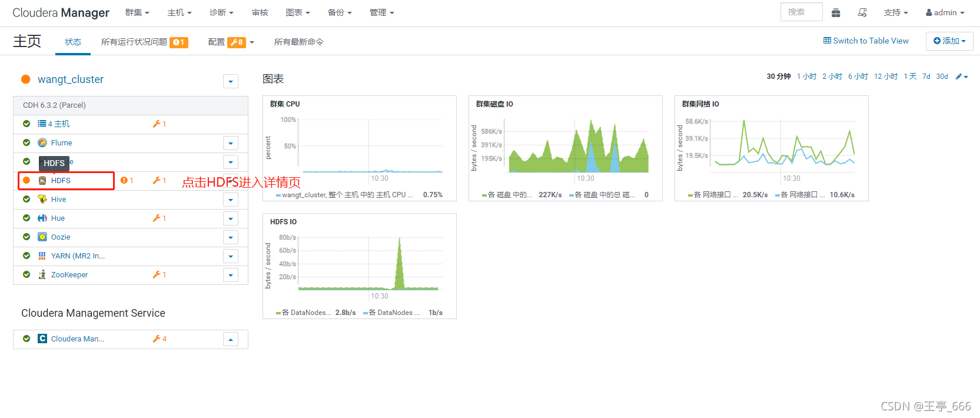Click the HDFS health warning badge
The image size is (980, 418).
pos(127,180)
